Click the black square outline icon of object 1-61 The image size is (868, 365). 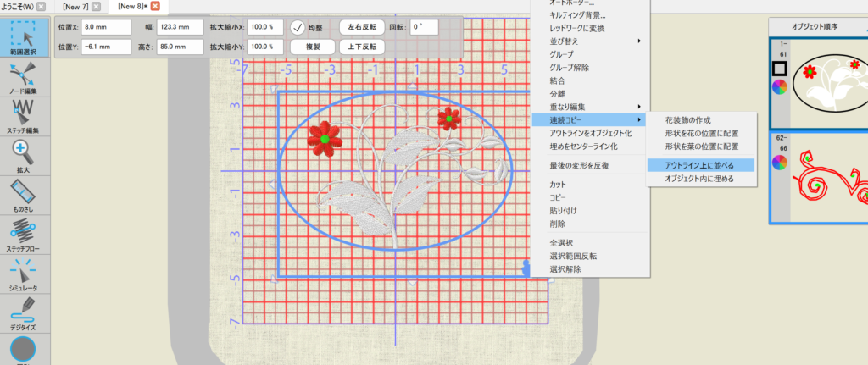780,68
